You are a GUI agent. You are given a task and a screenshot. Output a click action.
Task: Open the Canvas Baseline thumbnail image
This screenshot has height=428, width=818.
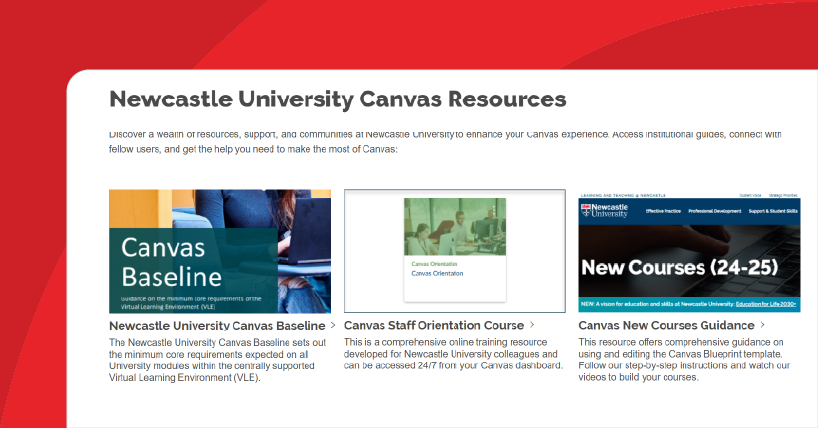point(220,251)
